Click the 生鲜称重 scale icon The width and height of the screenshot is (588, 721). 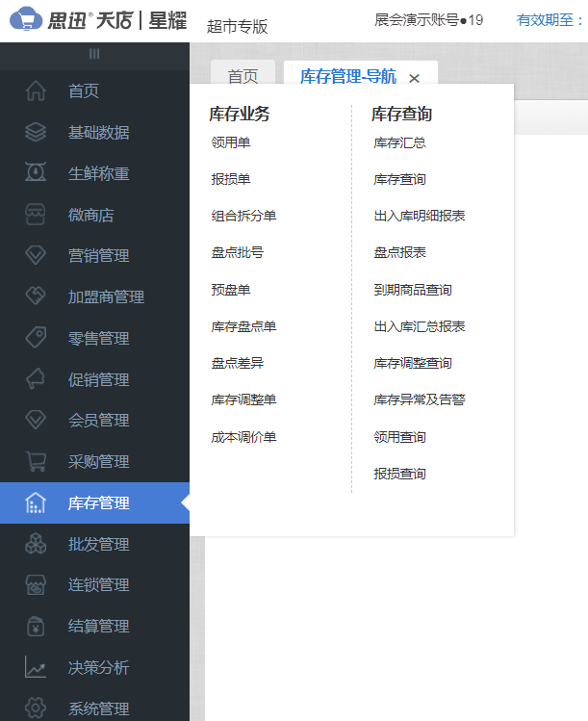click(x=36, y=173)
